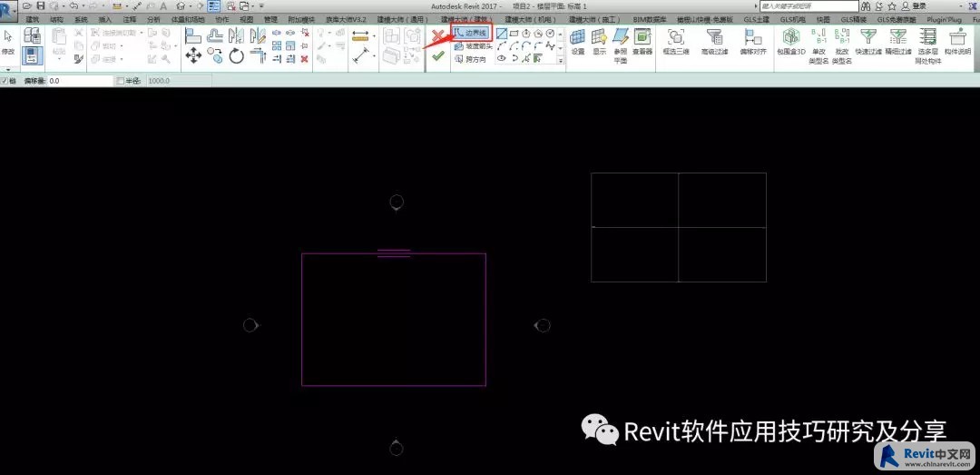Click the Array tool icon
This screenshot has height=475, width=980.
tap(276, 45)
